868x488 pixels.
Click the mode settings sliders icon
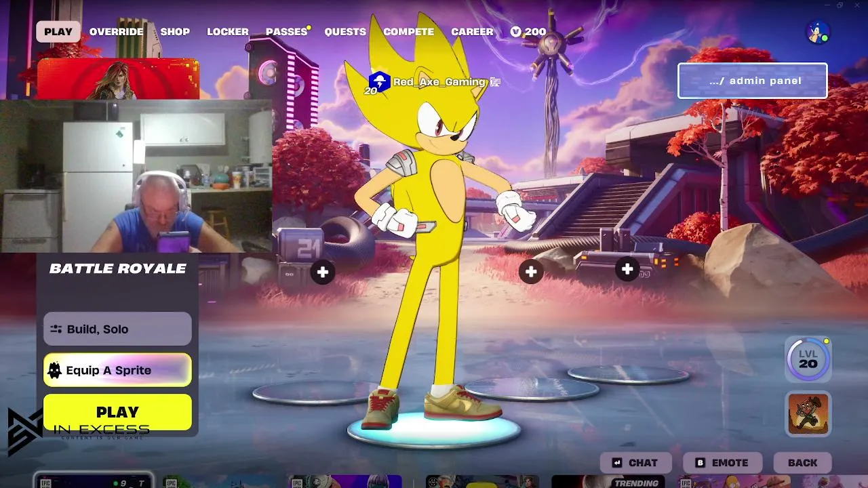point(56,329)
